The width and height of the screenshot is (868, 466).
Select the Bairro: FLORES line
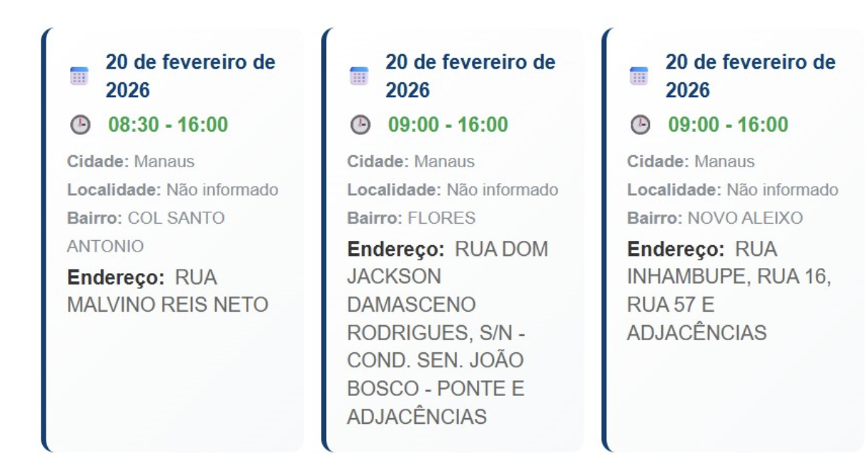411,218
